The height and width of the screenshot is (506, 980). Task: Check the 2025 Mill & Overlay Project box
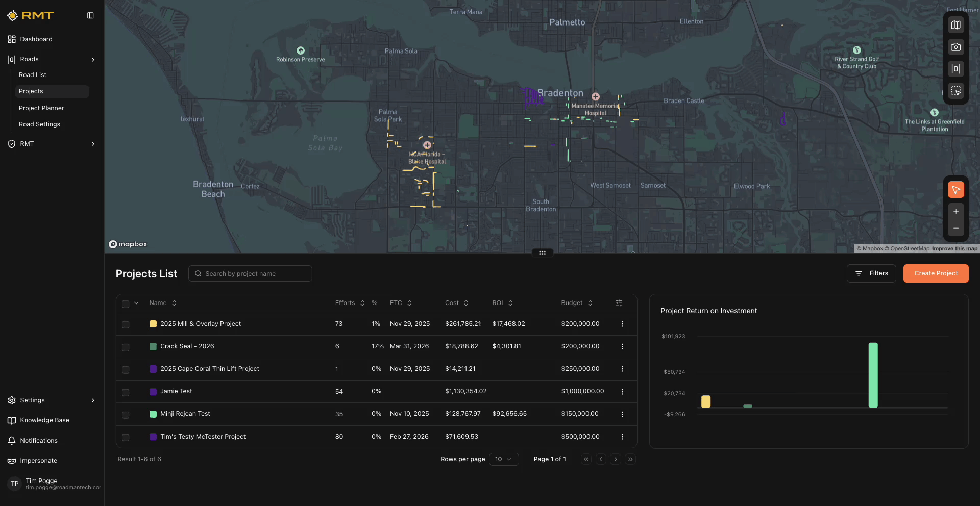pyautogui.click(x=126, y=324)
